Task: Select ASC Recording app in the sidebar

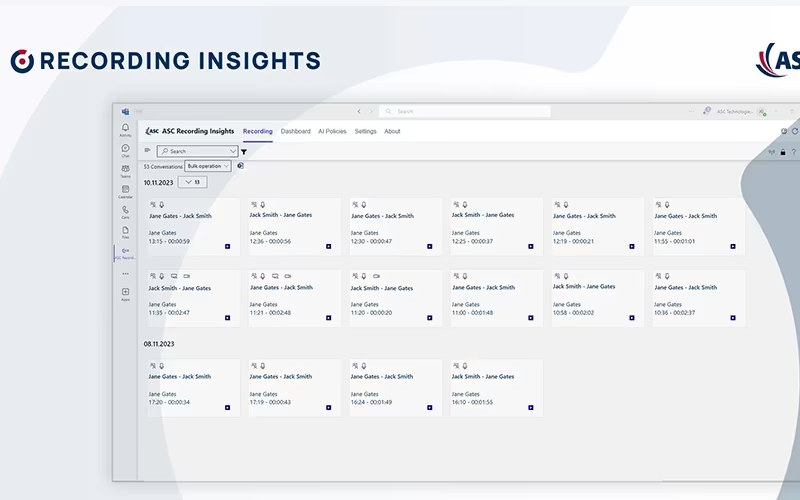Action: coord(125,254)
